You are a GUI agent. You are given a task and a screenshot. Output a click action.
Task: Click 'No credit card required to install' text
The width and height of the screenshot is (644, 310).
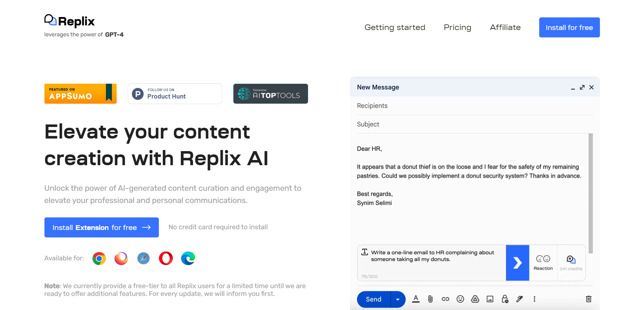point(218,227)
